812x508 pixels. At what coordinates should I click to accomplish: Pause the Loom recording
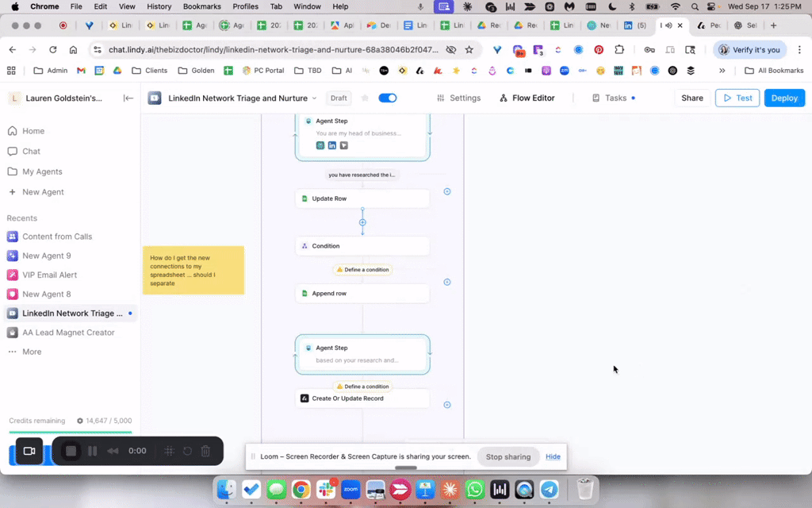pos(92,451)
